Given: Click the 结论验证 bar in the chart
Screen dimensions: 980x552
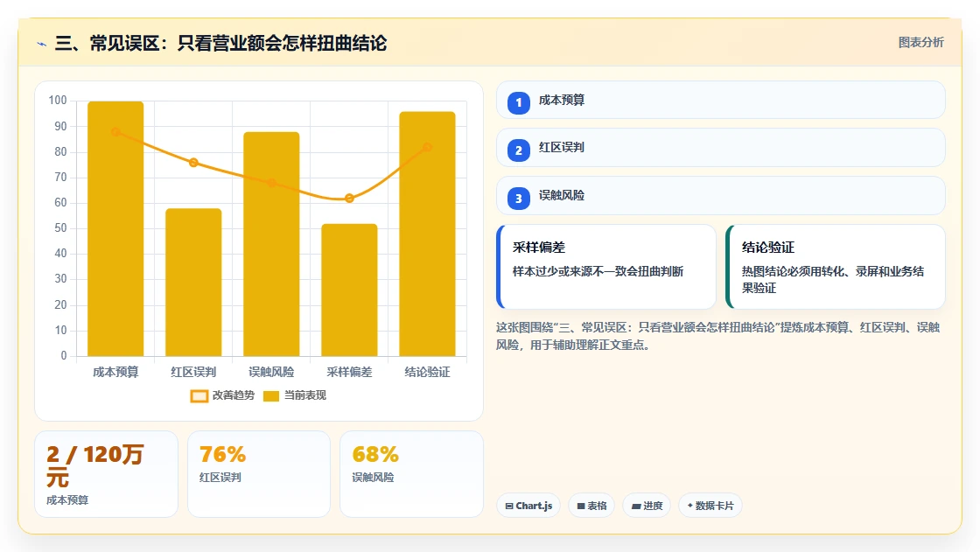Looking at the screenshot, I should 428,234.
